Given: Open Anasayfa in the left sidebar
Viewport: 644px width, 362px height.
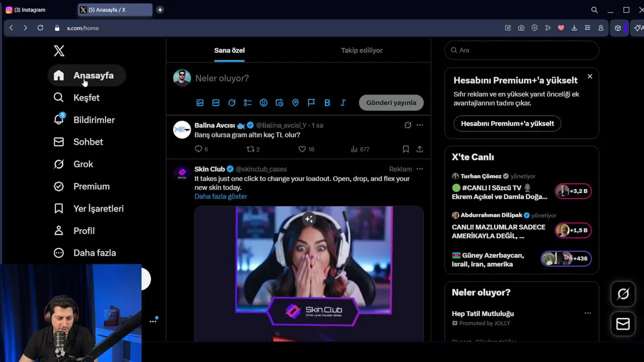Looking at the screenshot, I should [x=87, y=75].
